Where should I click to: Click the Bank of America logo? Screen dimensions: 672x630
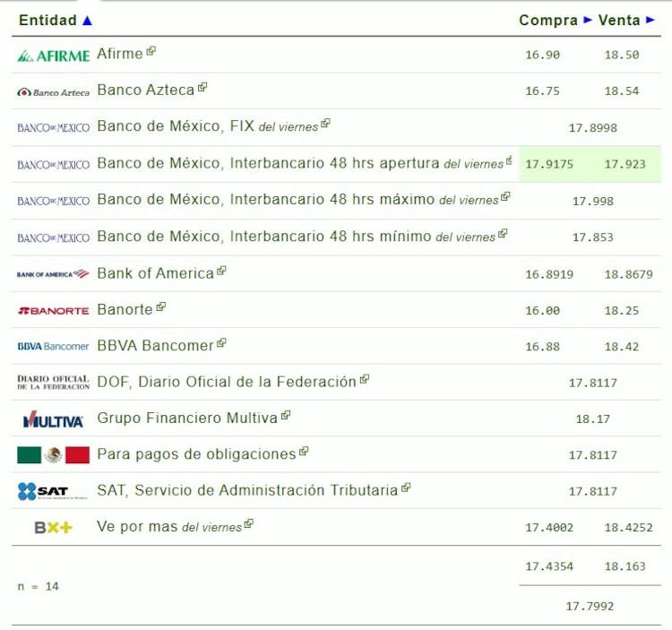(x=53, y=274)
